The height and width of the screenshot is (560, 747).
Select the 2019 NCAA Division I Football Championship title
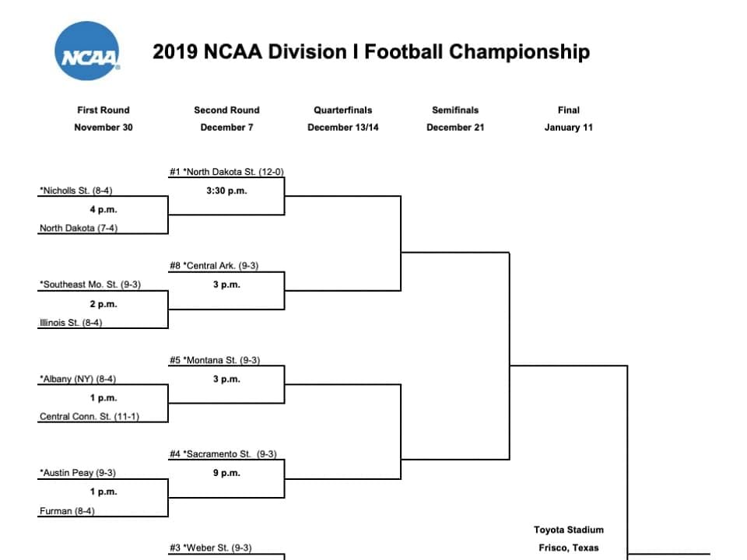coord(371,52)
